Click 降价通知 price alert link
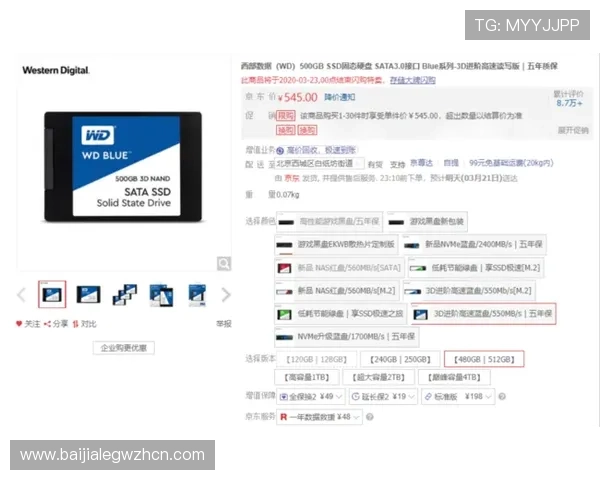 (x=340, y=97)
